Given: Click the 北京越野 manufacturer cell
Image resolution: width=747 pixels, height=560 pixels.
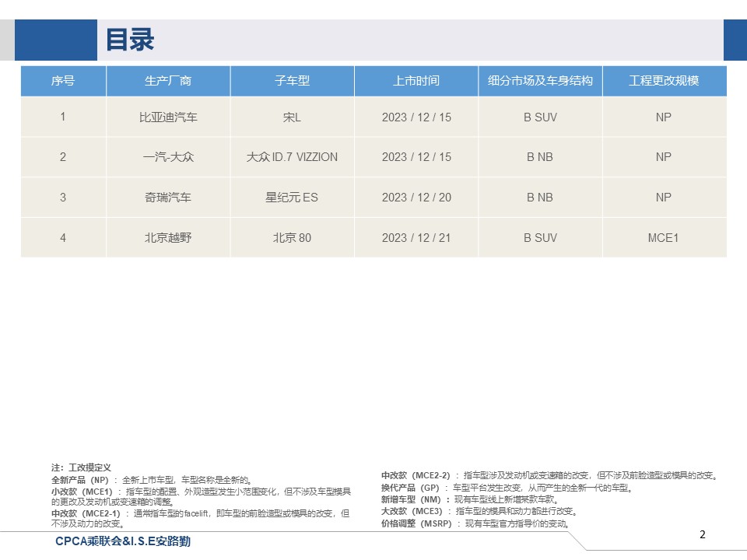Looking at the screenshot, I should (168, 238).
